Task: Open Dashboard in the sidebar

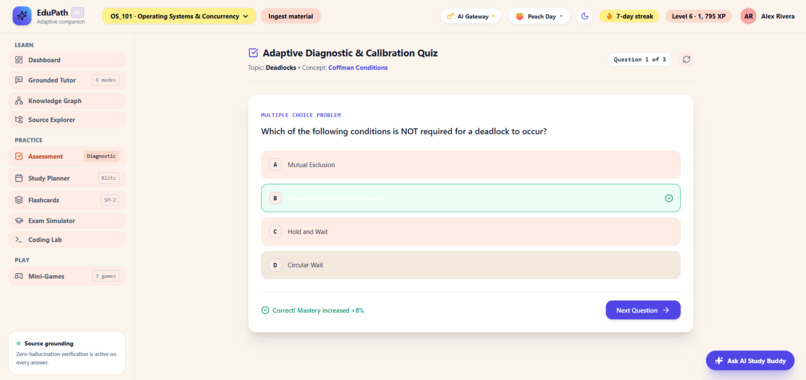Action: (67, 60)
